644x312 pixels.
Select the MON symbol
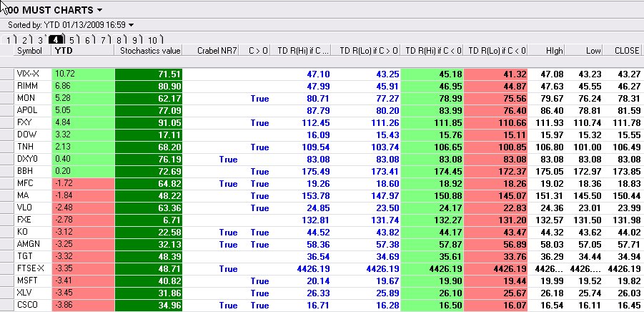[26, 98]
